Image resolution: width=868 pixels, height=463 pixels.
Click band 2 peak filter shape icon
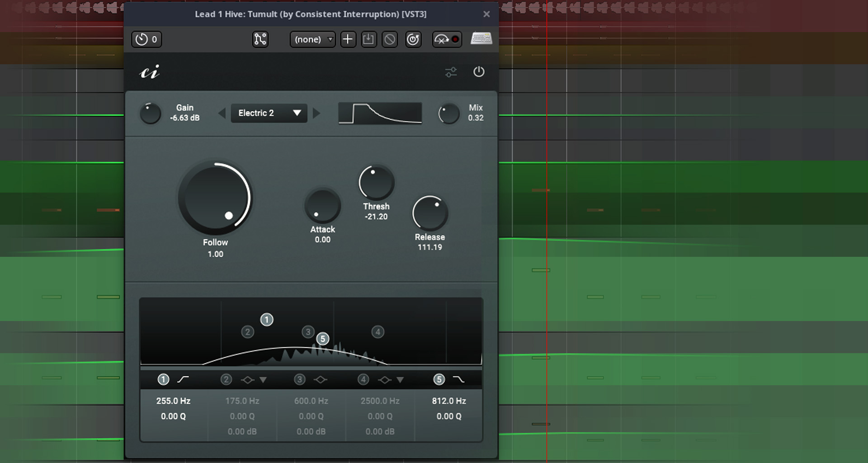(247, 380)
